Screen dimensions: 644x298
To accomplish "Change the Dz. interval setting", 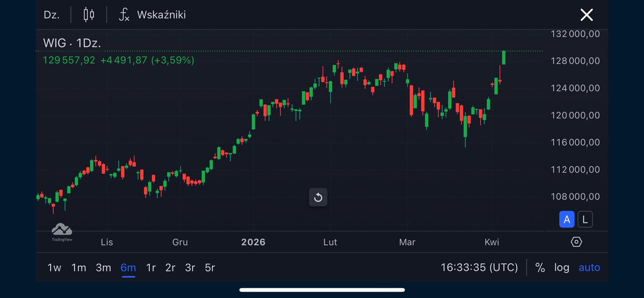I will coord(52,15).
